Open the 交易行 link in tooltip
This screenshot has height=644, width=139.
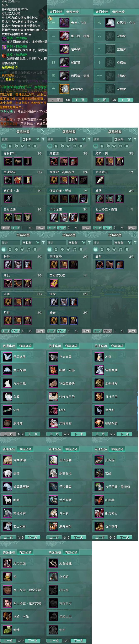[x=10, y=79]
